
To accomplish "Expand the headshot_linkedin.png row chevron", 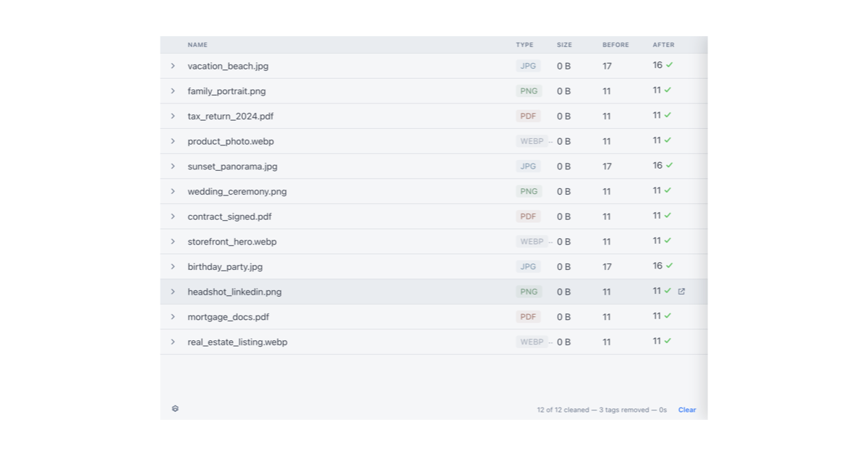I will pyautogui.click(x=173, y=292).
